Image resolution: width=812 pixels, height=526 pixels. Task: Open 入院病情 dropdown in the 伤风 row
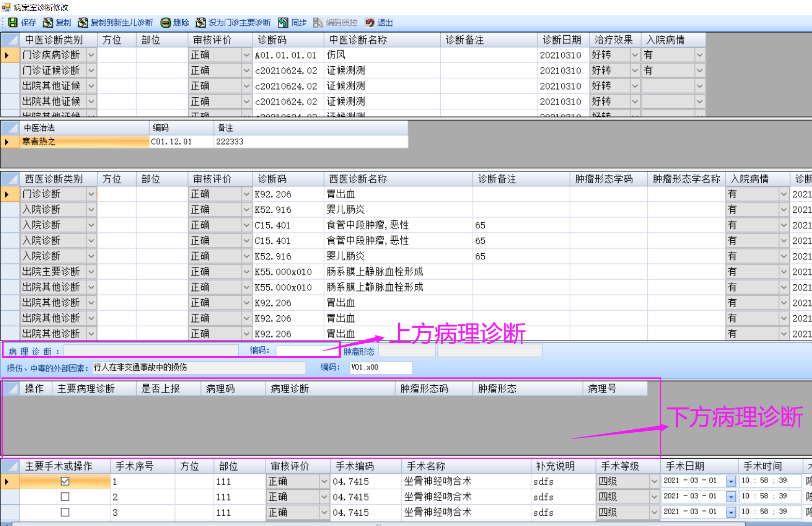(700, 55)
